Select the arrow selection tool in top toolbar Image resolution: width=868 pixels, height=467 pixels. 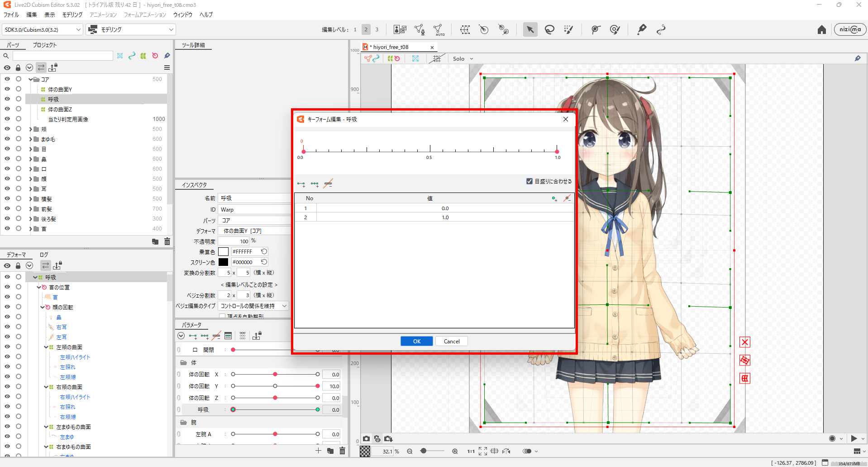tap(530, 30)
